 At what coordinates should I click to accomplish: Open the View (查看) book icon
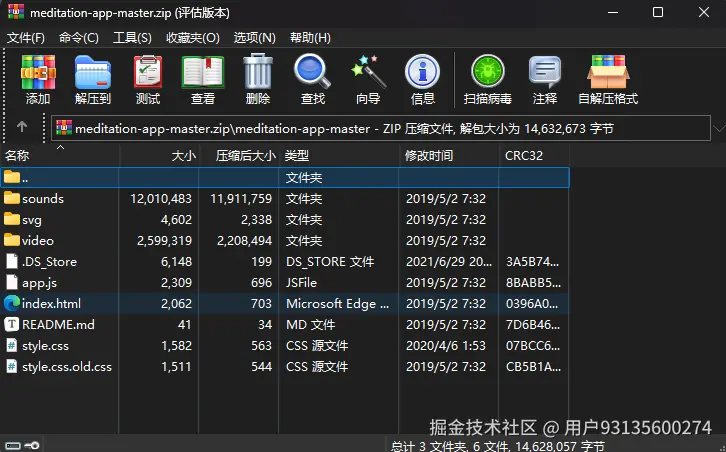click(203, 72)
